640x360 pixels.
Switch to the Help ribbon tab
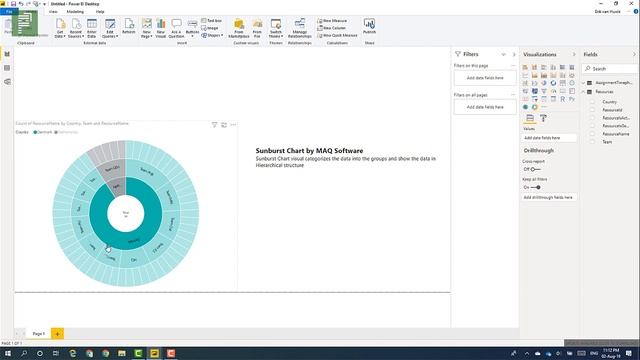pos(100,11)
